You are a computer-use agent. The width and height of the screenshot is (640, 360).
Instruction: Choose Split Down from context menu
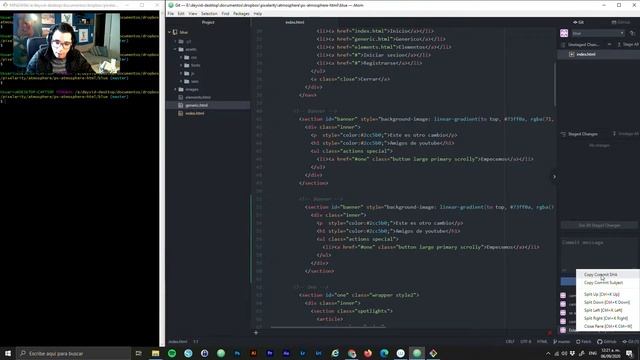(x=607, y=302)
